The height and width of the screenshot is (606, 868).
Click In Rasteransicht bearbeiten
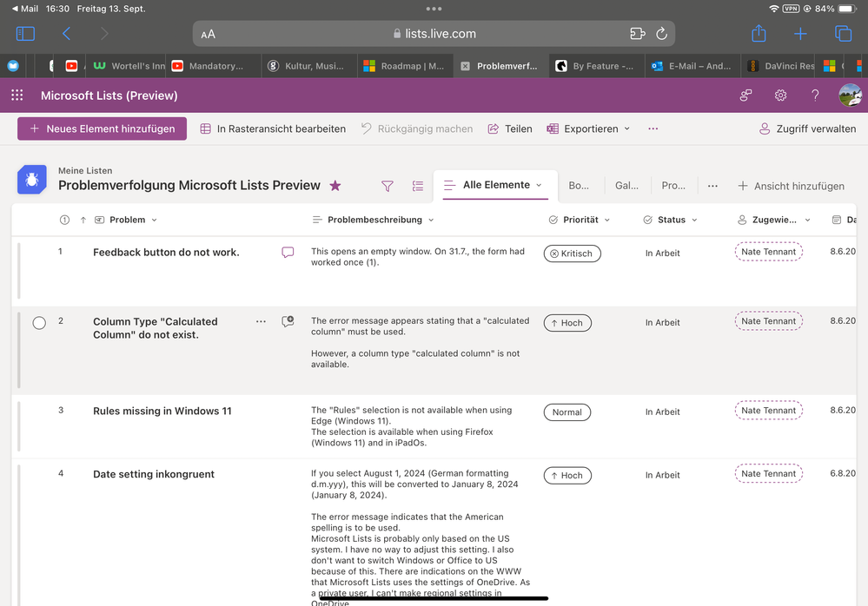tap(273, 128)
